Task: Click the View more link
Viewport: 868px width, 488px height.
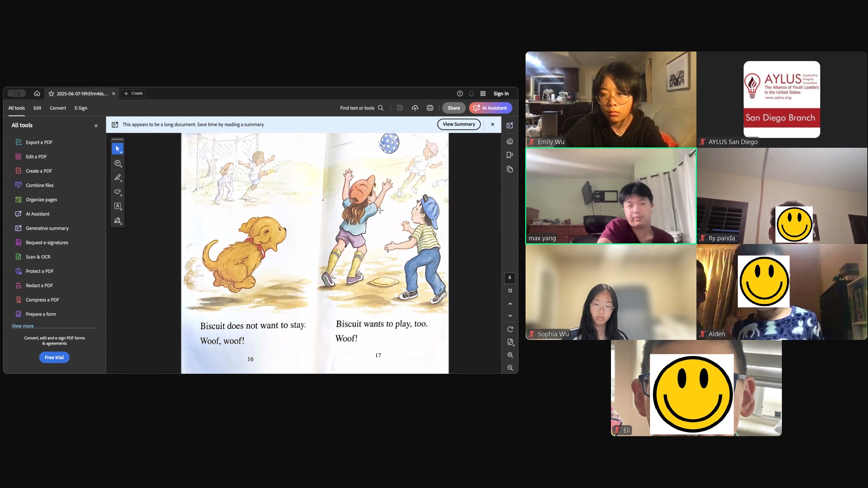Action: pos(23,326)
